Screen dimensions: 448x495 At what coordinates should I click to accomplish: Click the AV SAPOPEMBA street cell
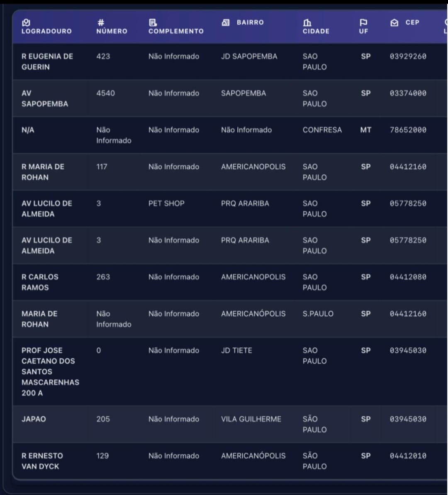[45, 98]
